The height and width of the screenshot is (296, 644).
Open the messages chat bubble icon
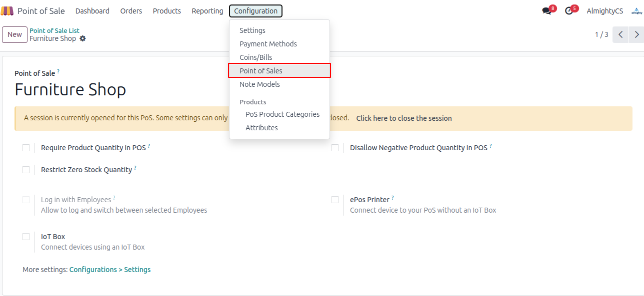(546, 11)
